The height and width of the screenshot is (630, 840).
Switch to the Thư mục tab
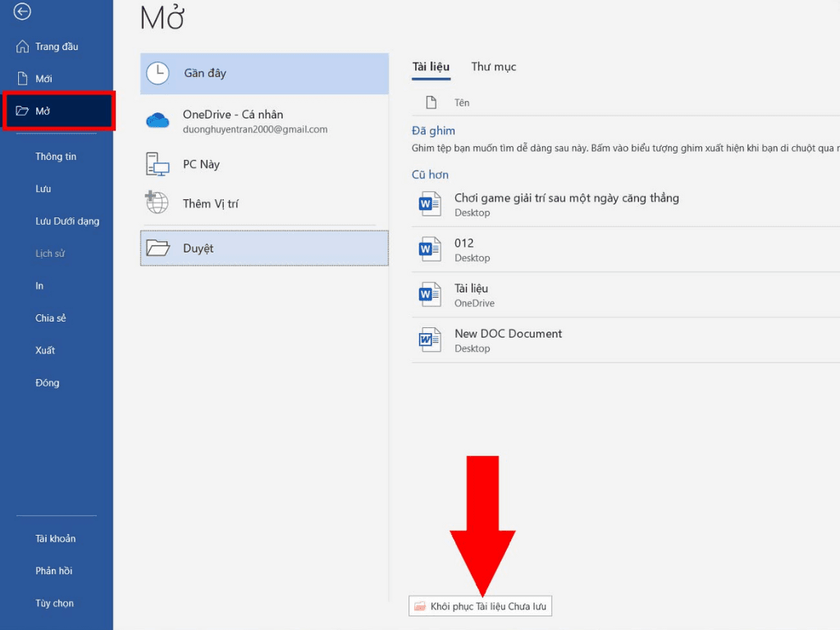[493, 67]
